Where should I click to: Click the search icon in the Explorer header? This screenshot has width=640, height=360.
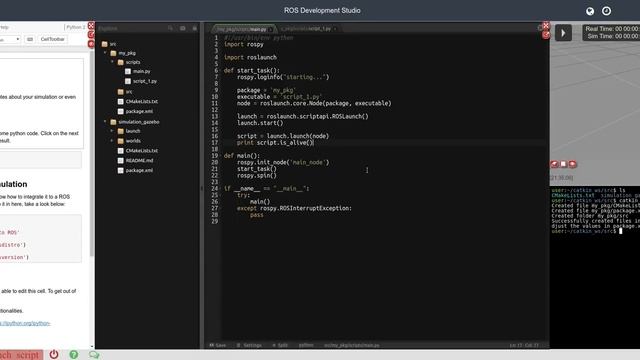(x=170, y=28)
